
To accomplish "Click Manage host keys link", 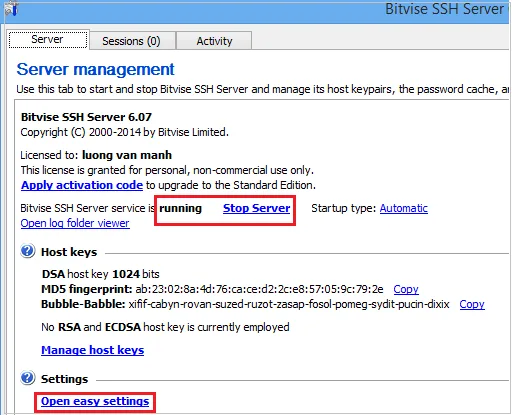I will tap(93, 350).
